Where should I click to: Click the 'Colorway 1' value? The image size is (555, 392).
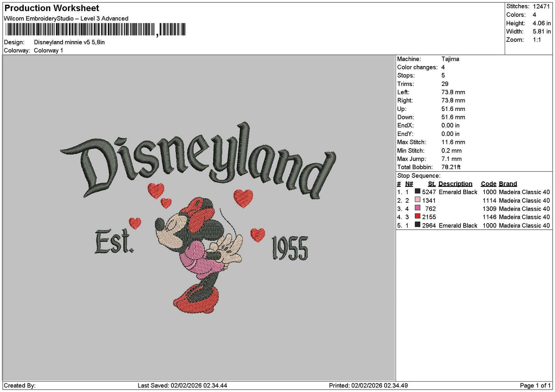click(x=48, y=51)
